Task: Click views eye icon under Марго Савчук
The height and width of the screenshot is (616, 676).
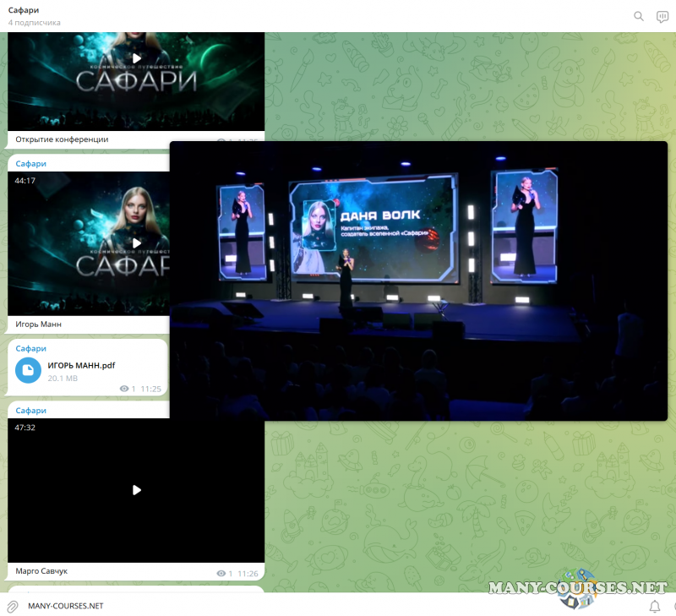Action: [221, 574]
